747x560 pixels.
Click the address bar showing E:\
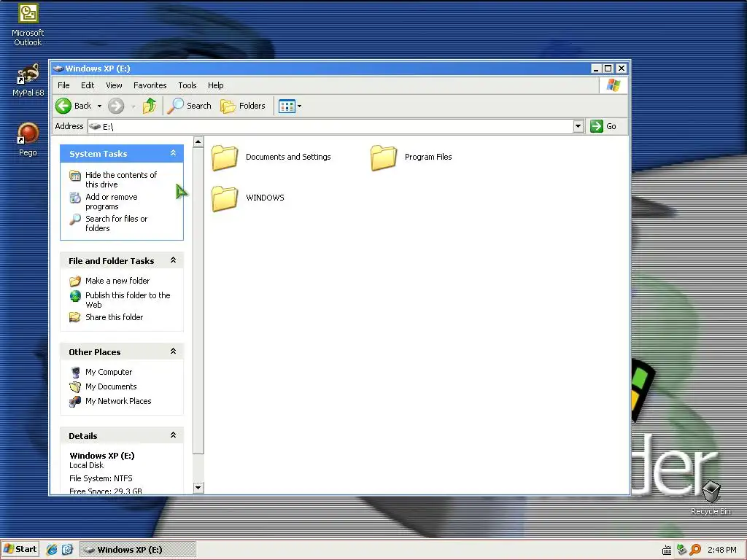pos(330,126)
